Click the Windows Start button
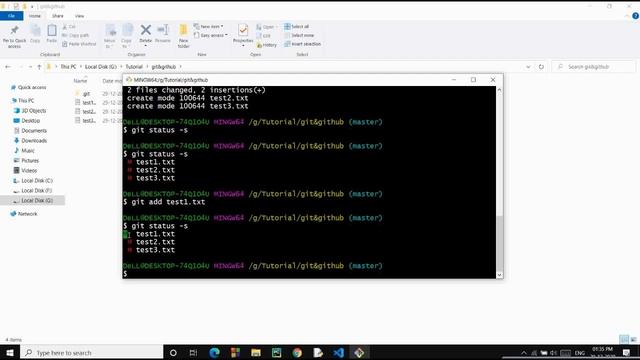Image resolution: width=640 pixels, height=360 pixels. coord(10,353)
